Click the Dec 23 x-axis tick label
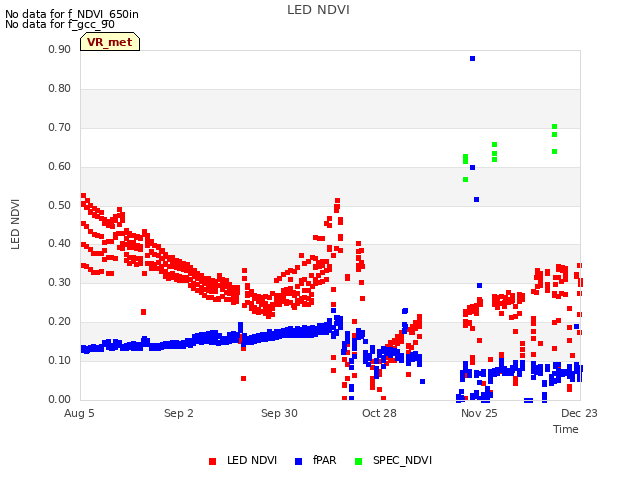This screenshot has height=480, width=640. coord(579,413)
